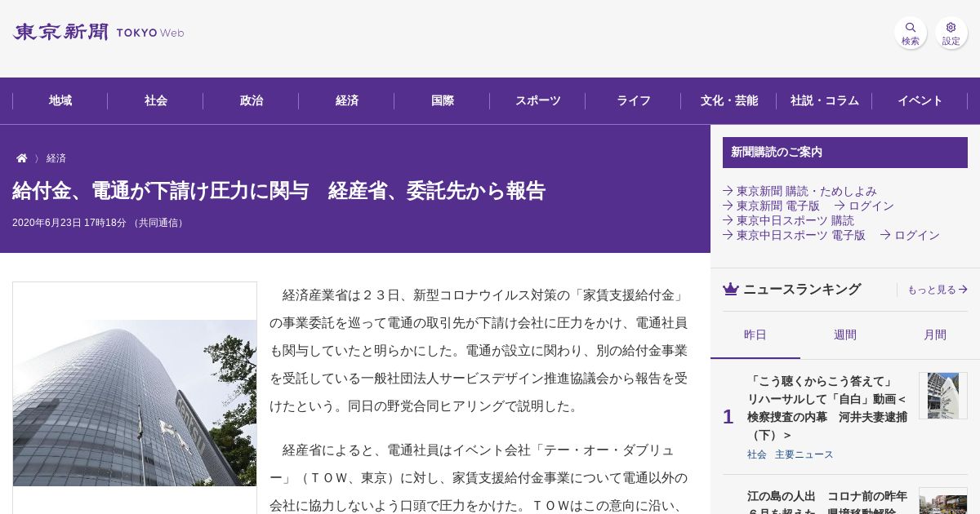The width and height of the screenshot is (980, 514).
Task: Click もっと見る ranking link
Action: point(938,290)
